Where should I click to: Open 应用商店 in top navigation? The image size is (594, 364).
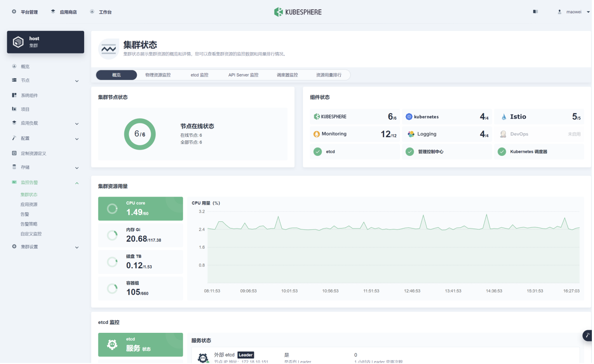click(x=68, y=12)
